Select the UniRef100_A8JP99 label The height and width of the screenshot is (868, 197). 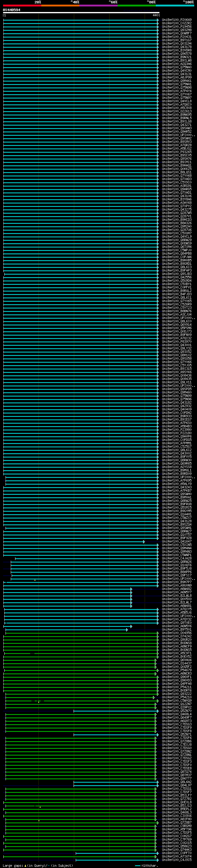click(176, 78)
